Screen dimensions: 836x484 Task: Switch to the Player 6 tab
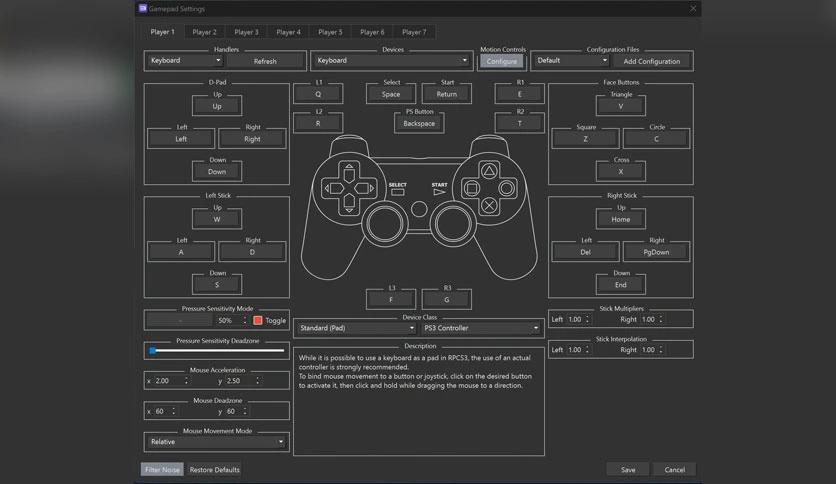point(372,32)
